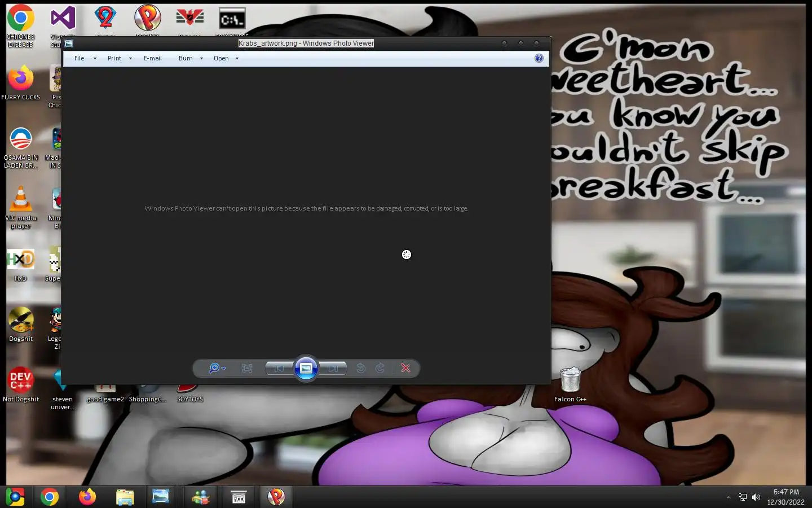Click the actual size fit icon
This screenshot has height=508, width=812.
pos(247,368)
